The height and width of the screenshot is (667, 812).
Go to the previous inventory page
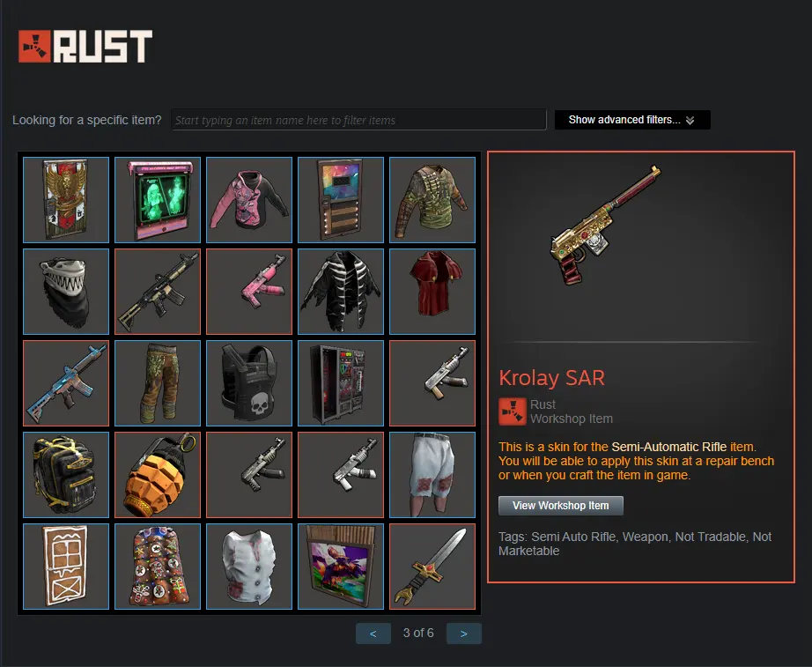[373, 634]
